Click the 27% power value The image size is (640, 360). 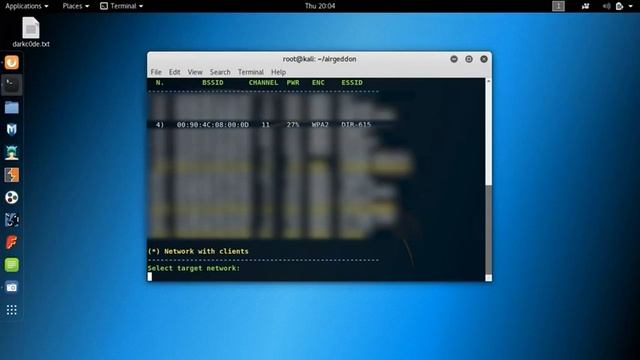point(293,124)
